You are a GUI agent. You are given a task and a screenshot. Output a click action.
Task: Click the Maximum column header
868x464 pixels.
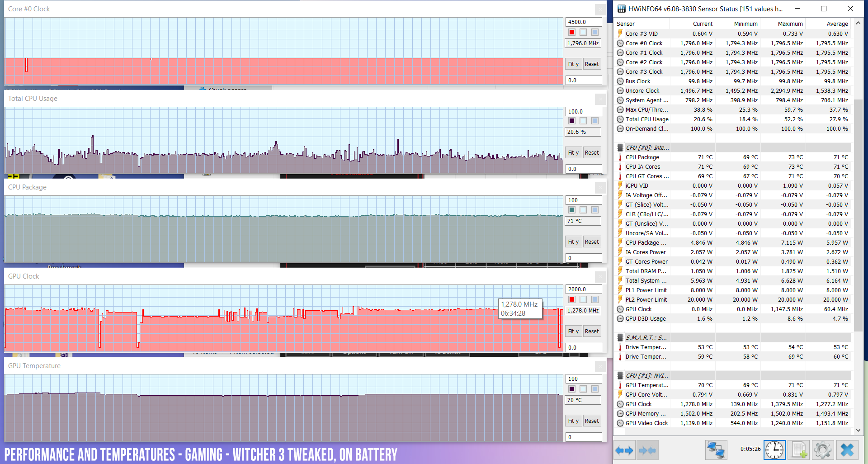(x=783, y=24)
